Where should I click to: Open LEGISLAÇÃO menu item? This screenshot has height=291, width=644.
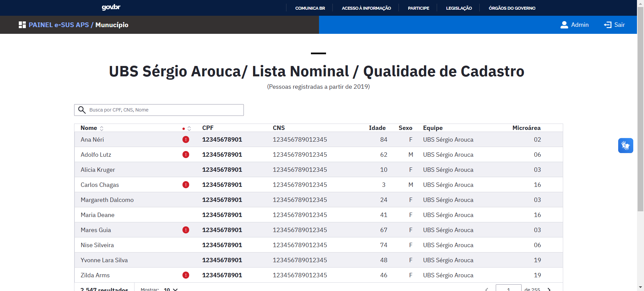(459, 8)
